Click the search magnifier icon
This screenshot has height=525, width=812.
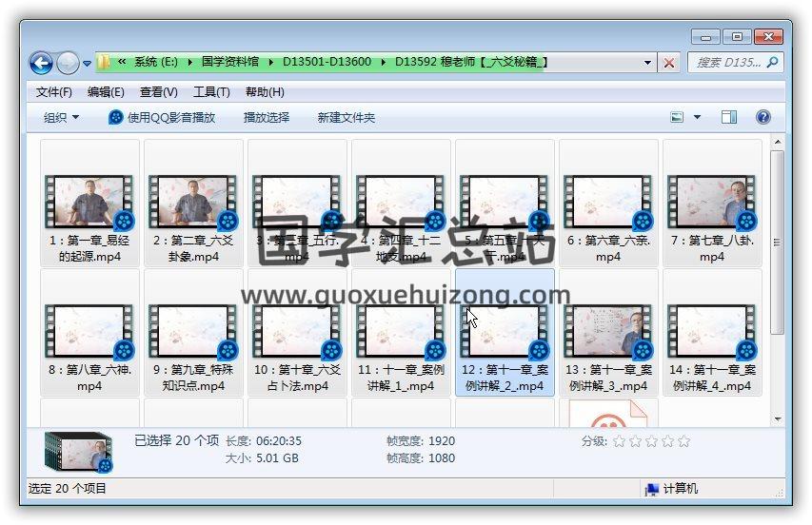pos(773,63)
